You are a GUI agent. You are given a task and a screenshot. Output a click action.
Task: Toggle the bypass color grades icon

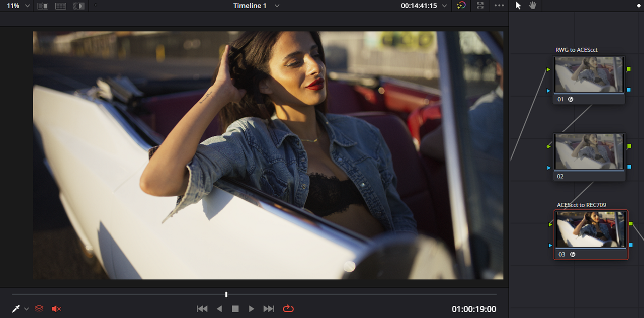(461, 6)
